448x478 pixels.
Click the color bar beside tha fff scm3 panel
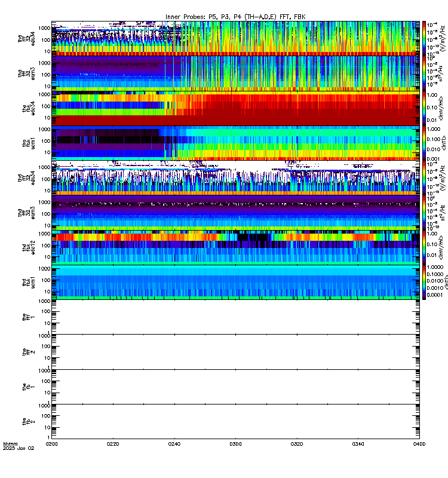(424, 73)
